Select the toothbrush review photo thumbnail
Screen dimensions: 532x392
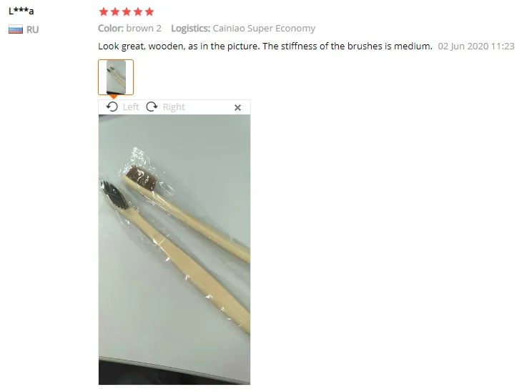[116, 77]
